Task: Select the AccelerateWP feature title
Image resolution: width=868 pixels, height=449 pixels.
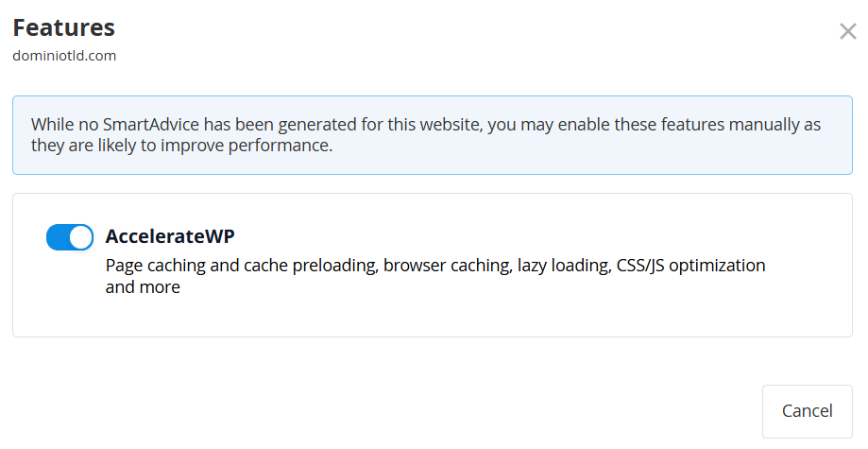Action: click(170, 236)
